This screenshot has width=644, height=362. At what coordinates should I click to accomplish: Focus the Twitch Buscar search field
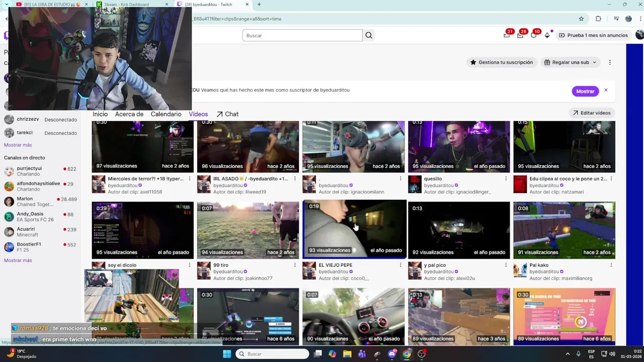coord(302,35)
